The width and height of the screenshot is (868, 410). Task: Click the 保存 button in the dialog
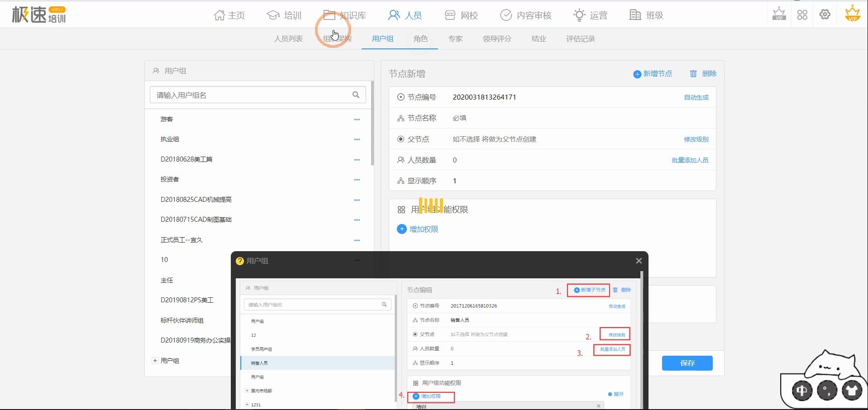tap(687, 363)
